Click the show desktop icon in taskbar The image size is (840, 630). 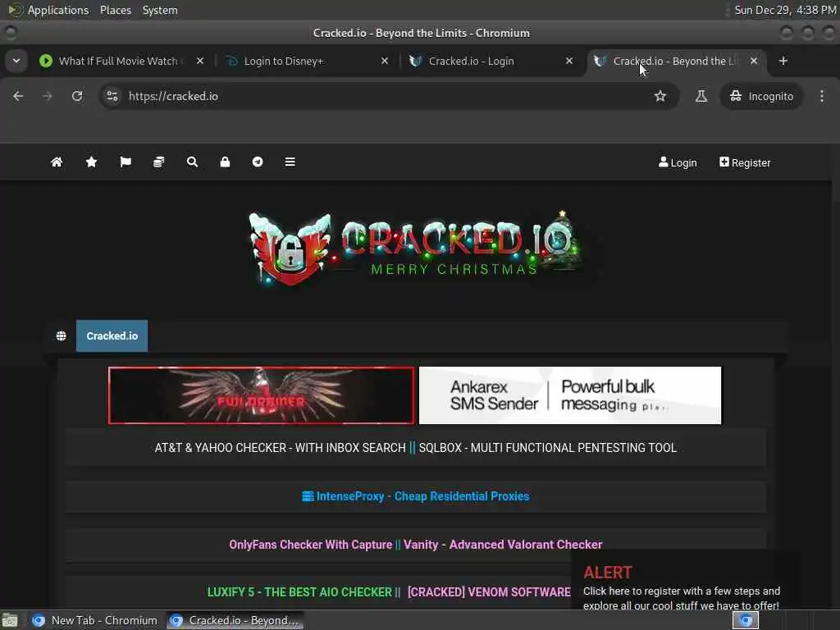pos(10,620)
